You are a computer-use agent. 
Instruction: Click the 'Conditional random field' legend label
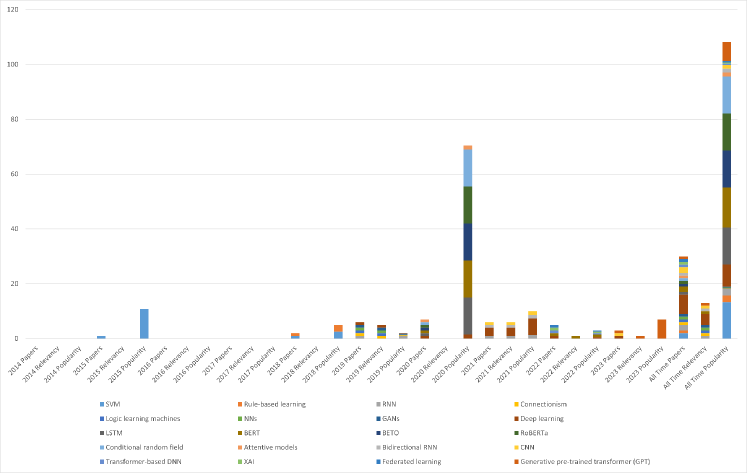tap(144, 447)
